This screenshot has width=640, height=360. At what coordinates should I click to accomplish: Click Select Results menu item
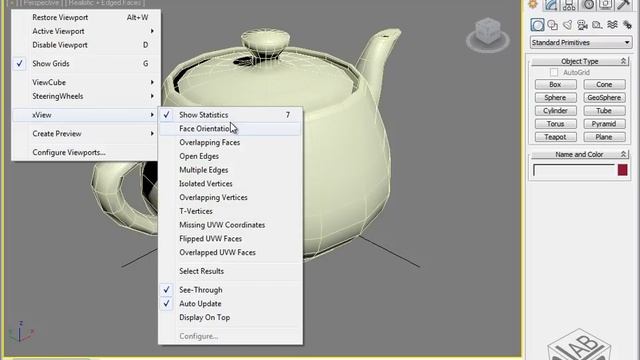tap(230, 271)
